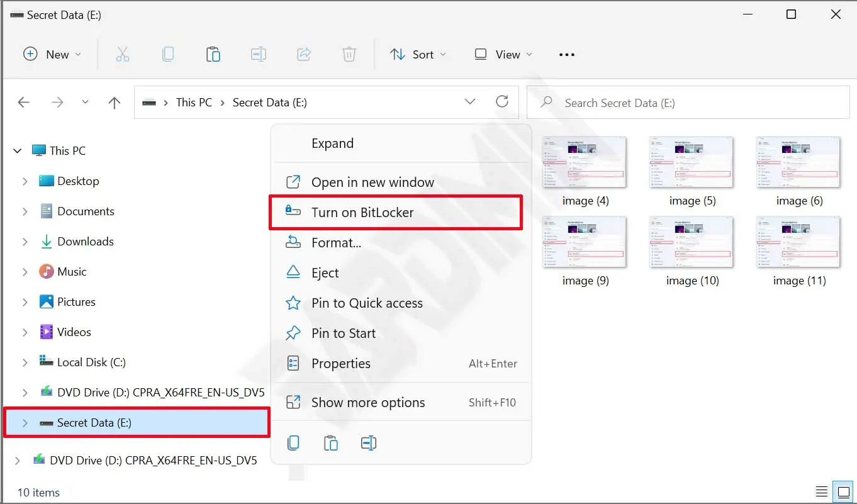Click the Cut scissors icon in toolbar
Viewport: 857px width, 504px height.
[123, 55]
